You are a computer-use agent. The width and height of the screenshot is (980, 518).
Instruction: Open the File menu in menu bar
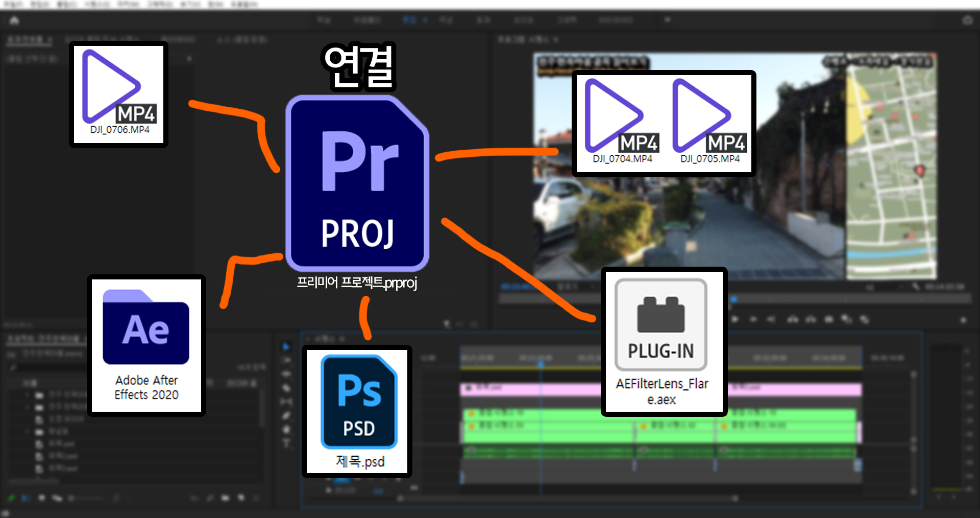(x=13, y=4)
